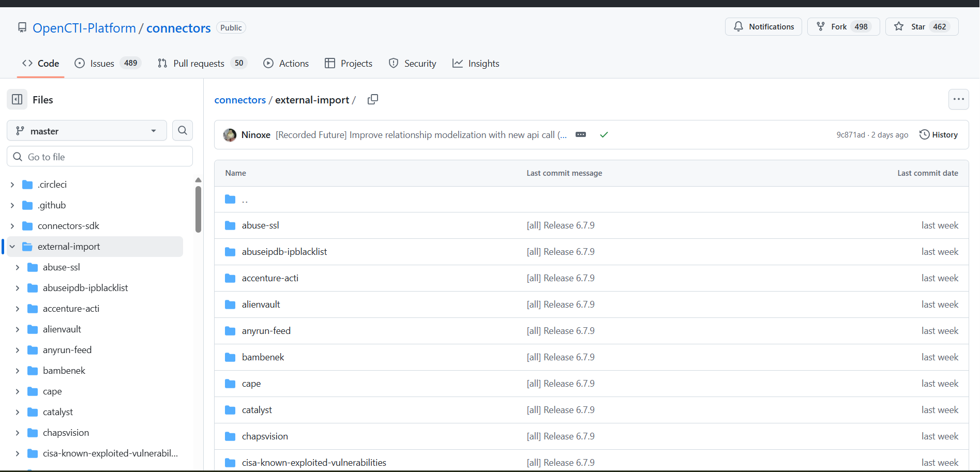The image size is (980, 472).
Task: Open the more options ellipsis menu
Action: (x=958, y=99)
